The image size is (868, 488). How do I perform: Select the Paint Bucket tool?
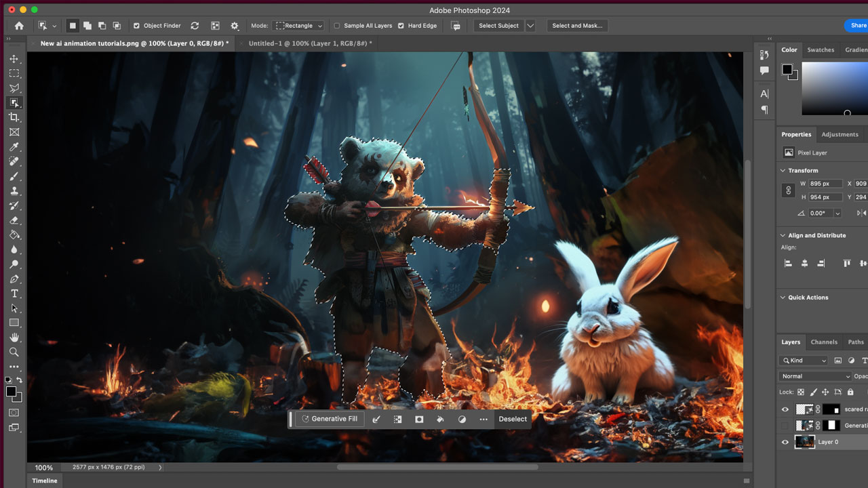14,235
